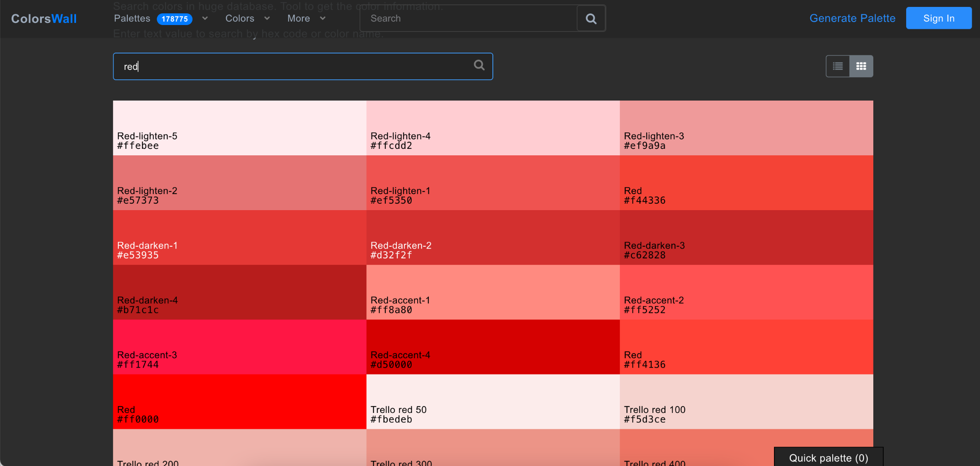Image resolution: width=980 pixels, height=466 pixels.
Task: Select the Red #ff0000 color swatch
Action: (239, 401)
